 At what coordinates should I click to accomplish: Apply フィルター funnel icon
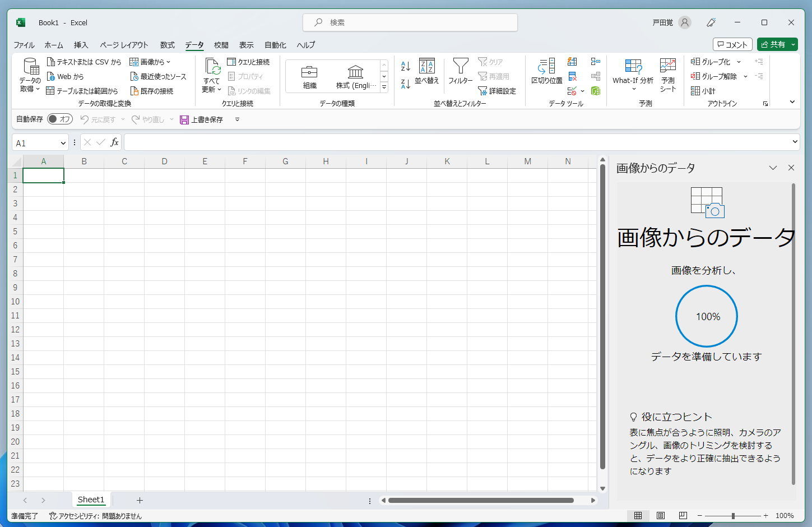461,72
